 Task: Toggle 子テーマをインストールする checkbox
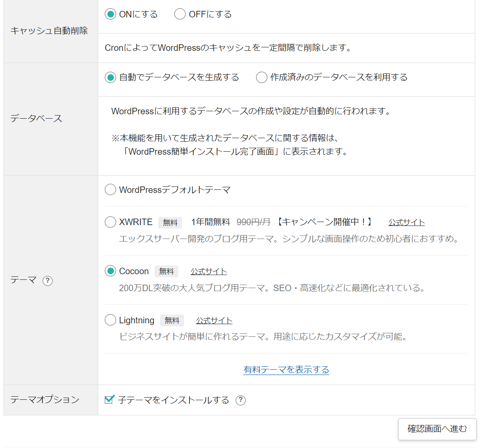(x=110, y=399)
